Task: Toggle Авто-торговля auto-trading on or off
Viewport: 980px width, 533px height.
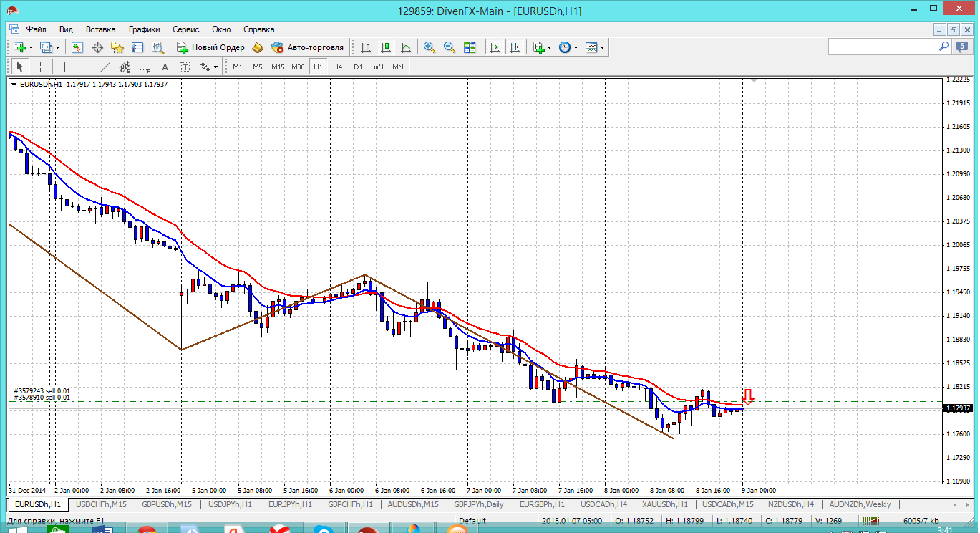Action: click(x=308, y=47)
